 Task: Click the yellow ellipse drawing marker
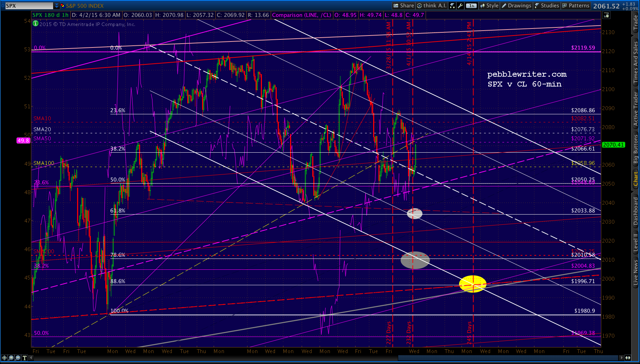point(473,284)
